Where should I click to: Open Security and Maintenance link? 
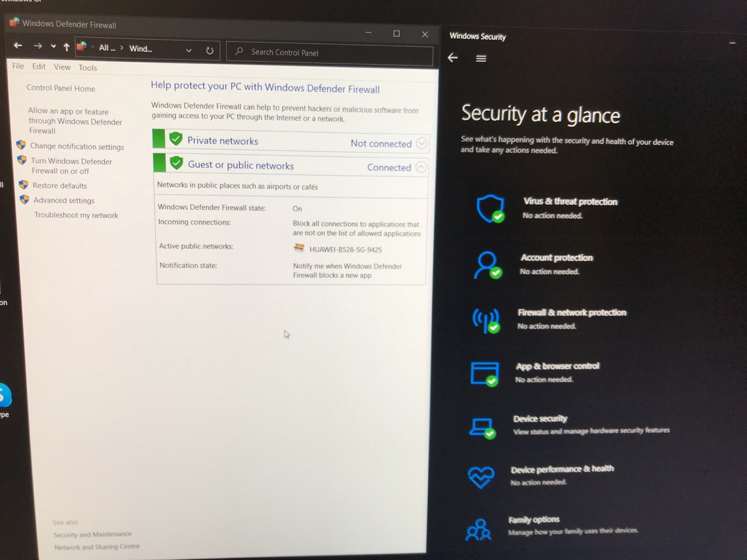tap(93, 534)
